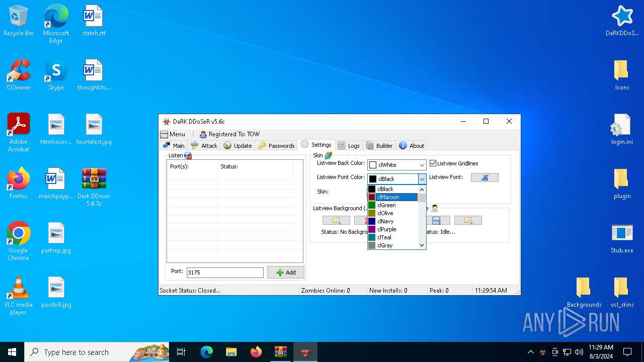Choose clMaroon from the color list
The width and height of the screenshot is (644, 362).
393,197
